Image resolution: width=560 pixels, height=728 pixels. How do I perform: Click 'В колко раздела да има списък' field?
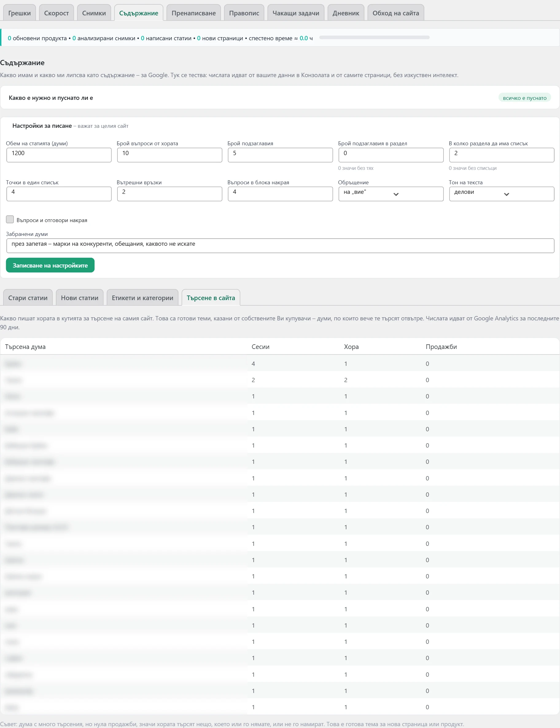pos(502,155)
